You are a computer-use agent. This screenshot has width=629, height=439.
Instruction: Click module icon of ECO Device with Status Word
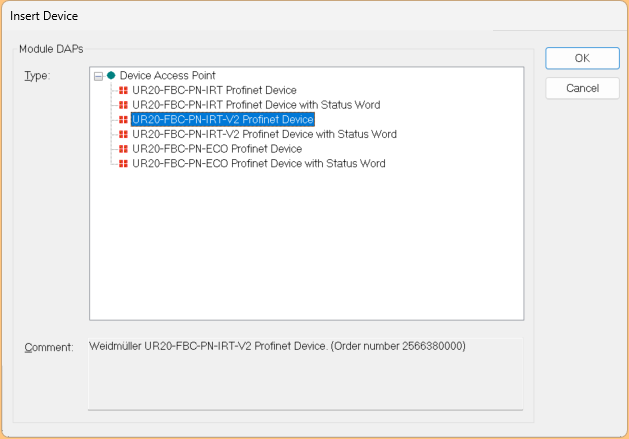pos(123,163)
